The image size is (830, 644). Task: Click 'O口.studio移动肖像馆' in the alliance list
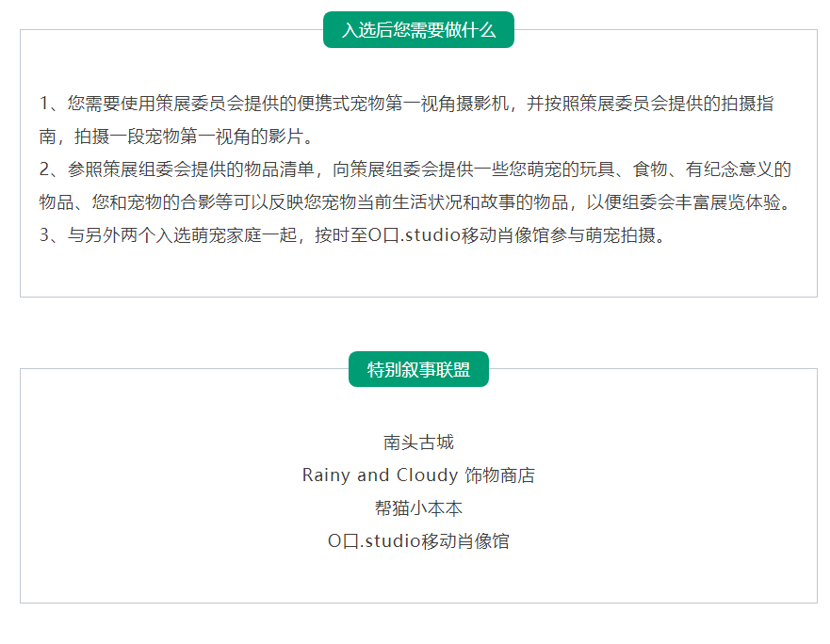point(418,541)
